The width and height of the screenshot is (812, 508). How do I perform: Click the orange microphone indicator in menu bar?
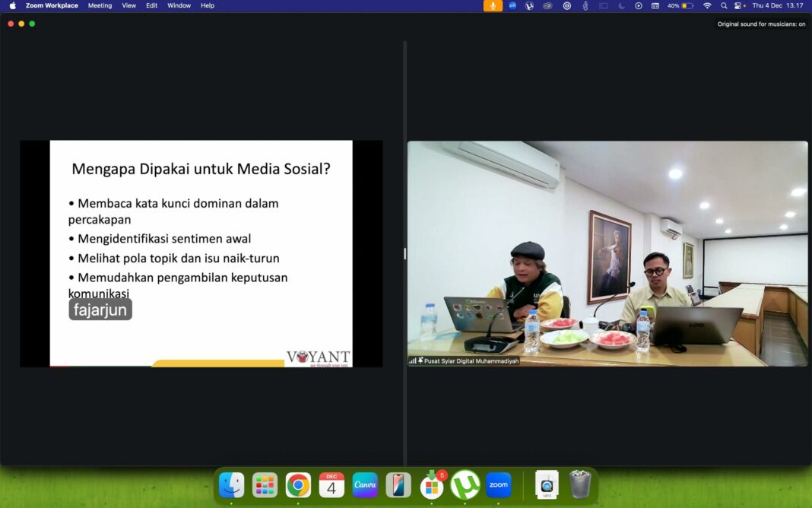pyautogui.click(x=493, y=5)
